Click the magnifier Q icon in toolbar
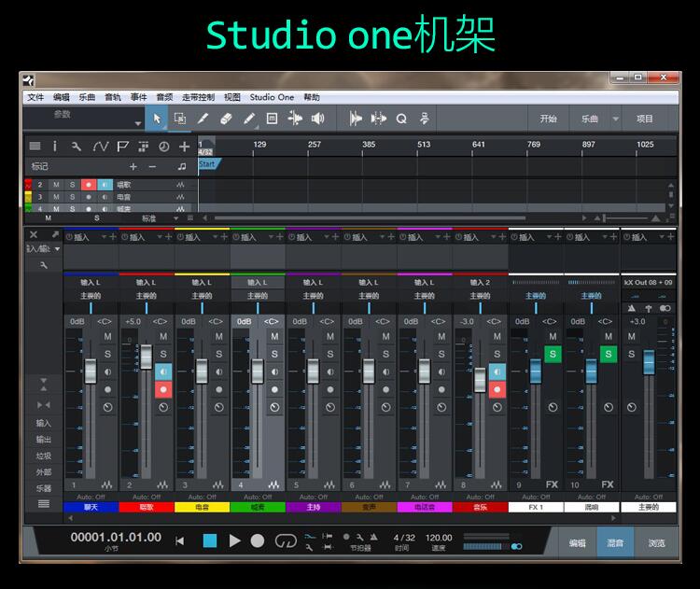The image size is (700, 589). [x=401, y=119]
